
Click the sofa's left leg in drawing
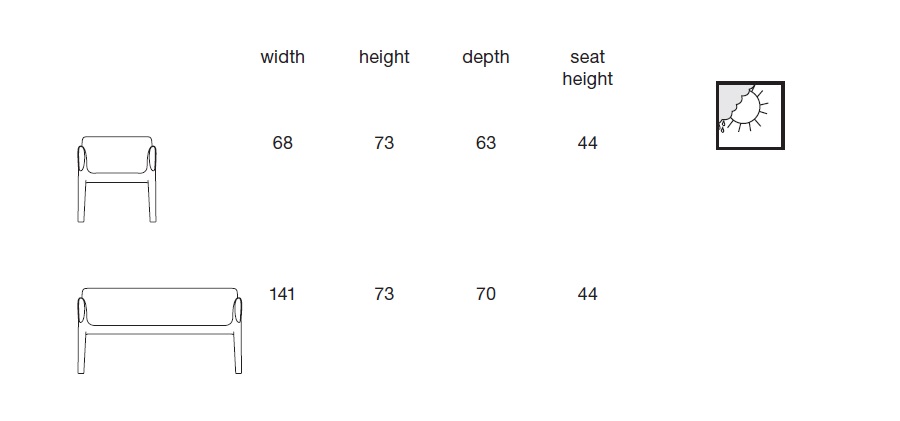pos(82,353)
